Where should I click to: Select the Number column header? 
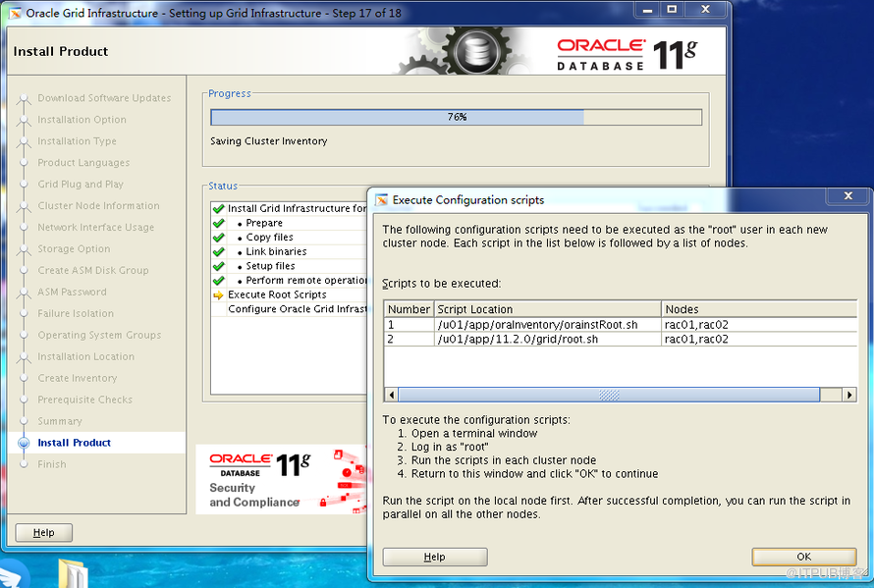pos(409,309)
